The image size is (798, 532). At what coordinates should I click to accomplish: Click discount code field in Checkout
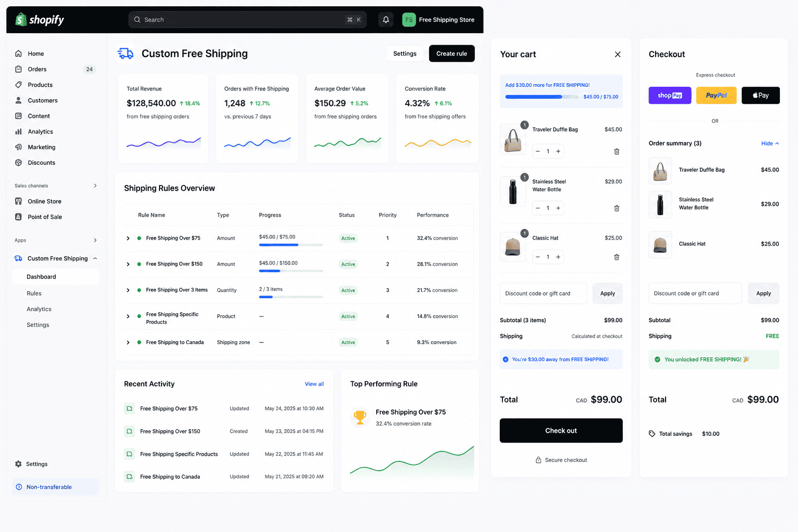(695, 294)
